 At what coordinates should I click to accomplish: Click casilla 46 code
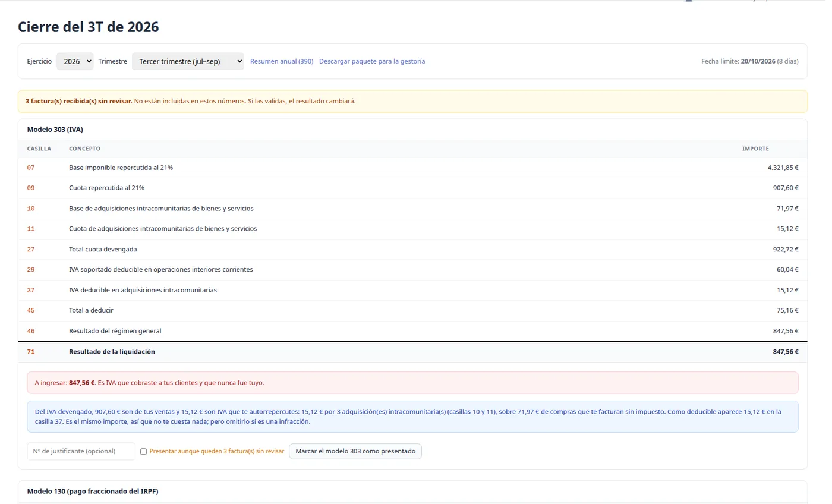(31, 331)
